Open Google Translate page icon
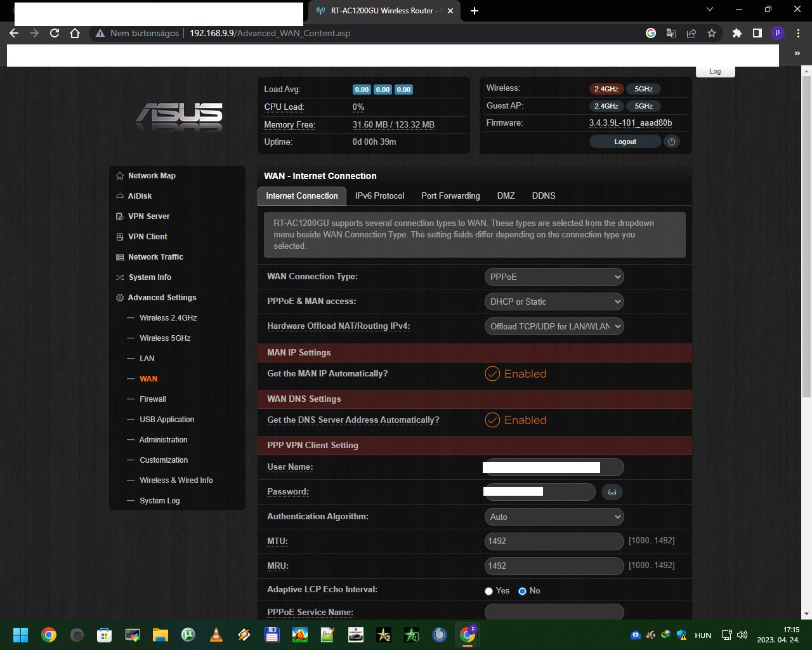 pyautogui.click(x=671, y=33)
